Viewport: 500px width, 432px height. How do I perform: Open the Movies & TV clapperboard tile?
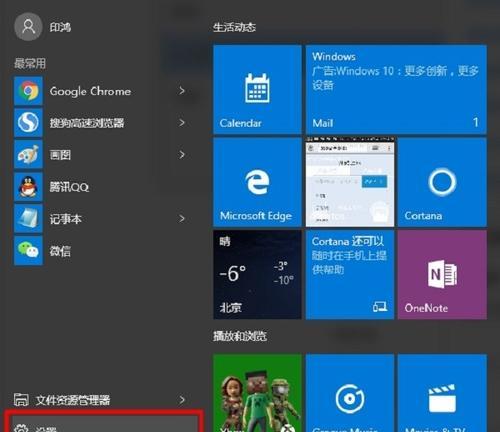point(442,393)
